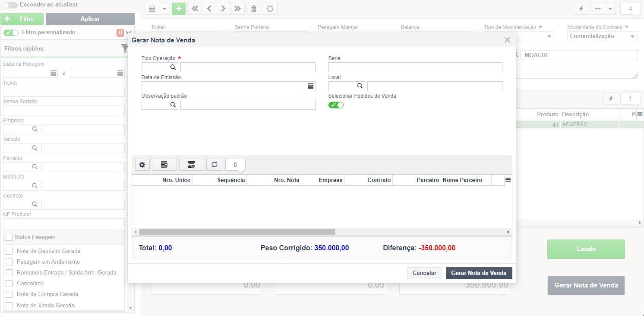Click Gerar Nota de Venda dialog button
Image resolution: width=644 pixels, height=316 pixels.
click(479, 273)
